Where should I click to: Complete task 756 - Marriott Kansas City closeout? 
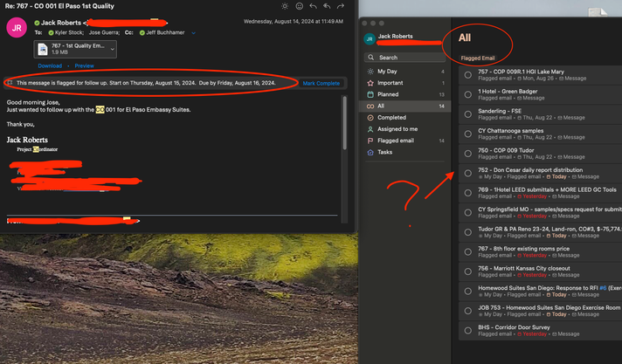(468, 271)
